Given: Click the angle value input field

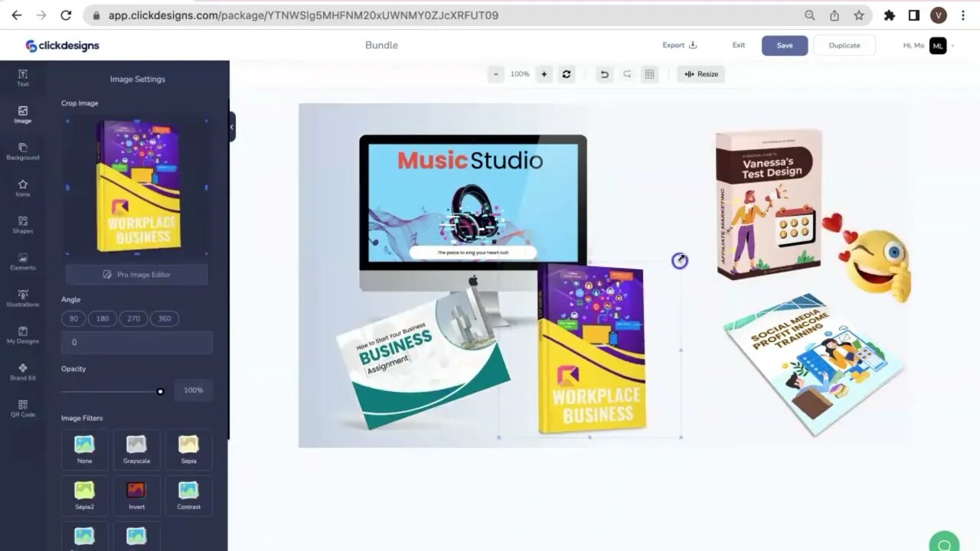Looking at the screenshot, I should tap(137, 343).
